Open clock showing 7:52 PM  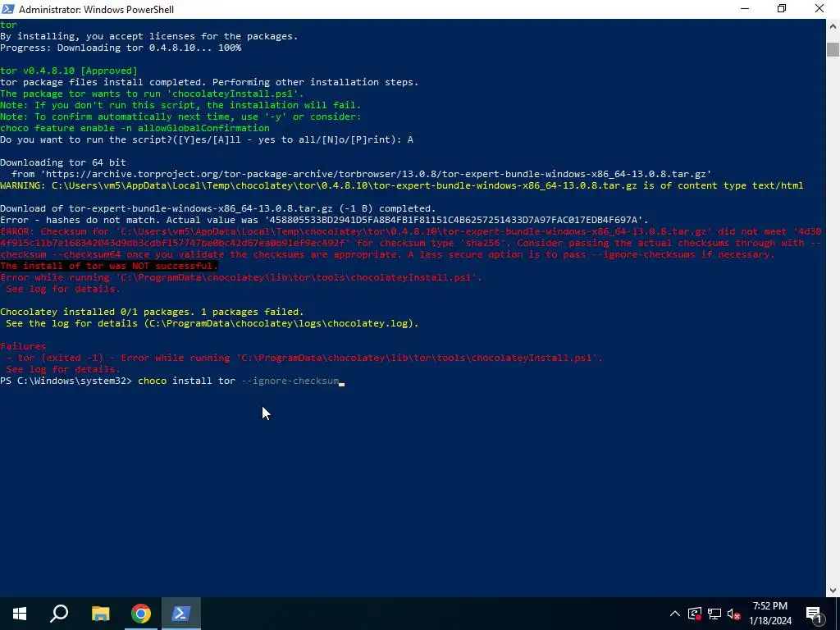click(x=769, y=614)
